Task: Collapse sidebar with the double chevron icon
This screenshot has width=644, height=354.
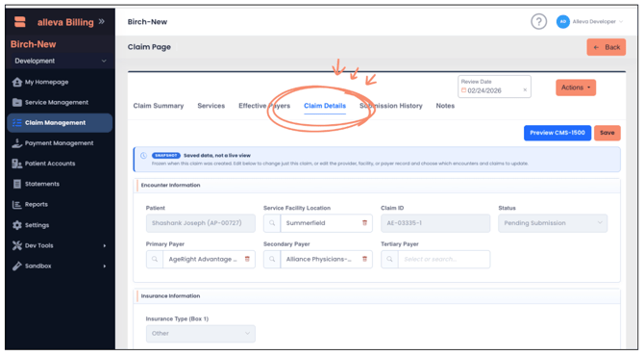Action: pyautogui.click(x=102, y=21)
